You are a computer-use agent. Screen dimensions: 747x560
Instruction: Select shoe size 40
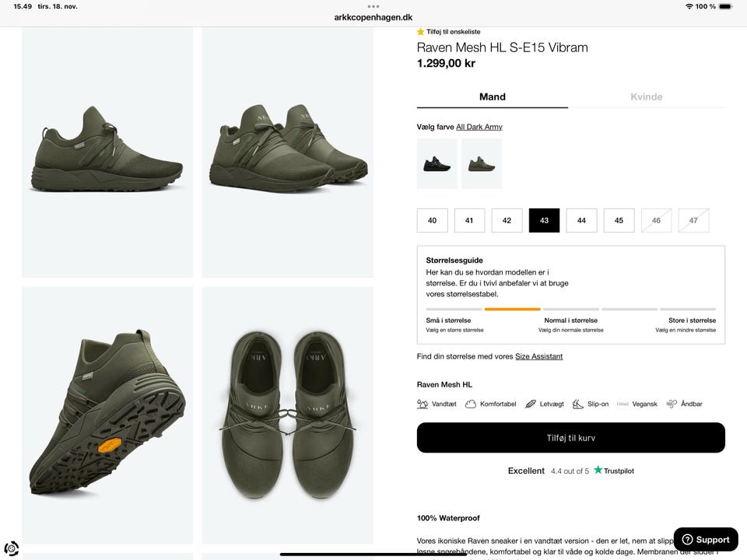[432, 220]
